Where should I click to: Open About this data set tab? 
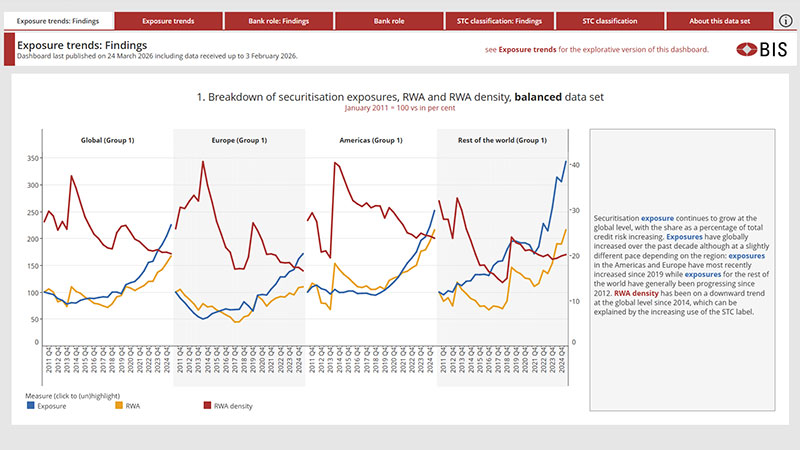[x=719, y=21]
